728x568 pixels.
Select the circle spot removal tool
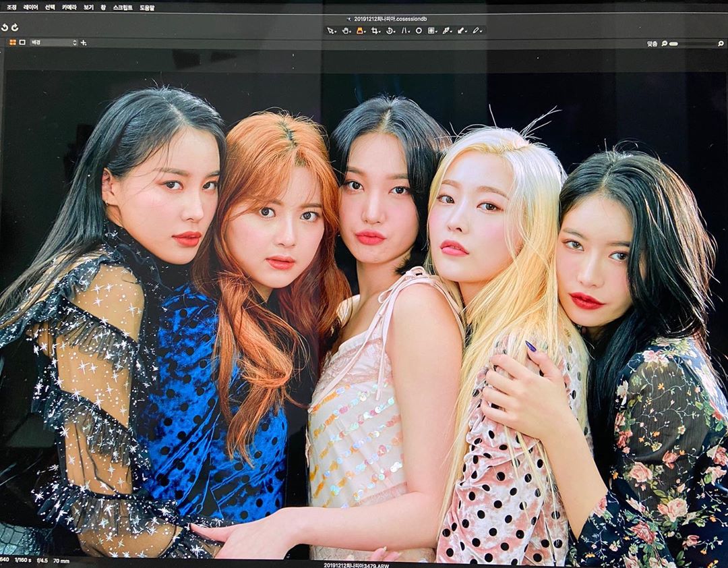pyautogui.click(x=419, y=30)
